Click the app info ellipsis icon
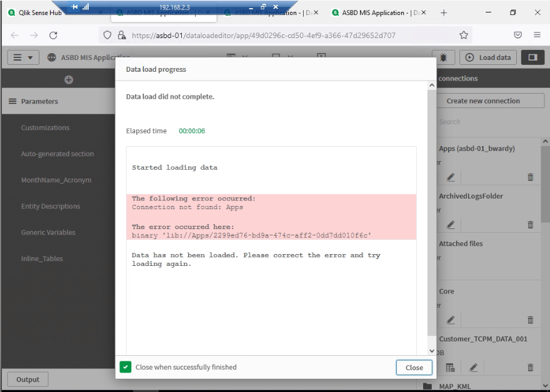This screenshot has height=392, width=550. pos(51,57)
